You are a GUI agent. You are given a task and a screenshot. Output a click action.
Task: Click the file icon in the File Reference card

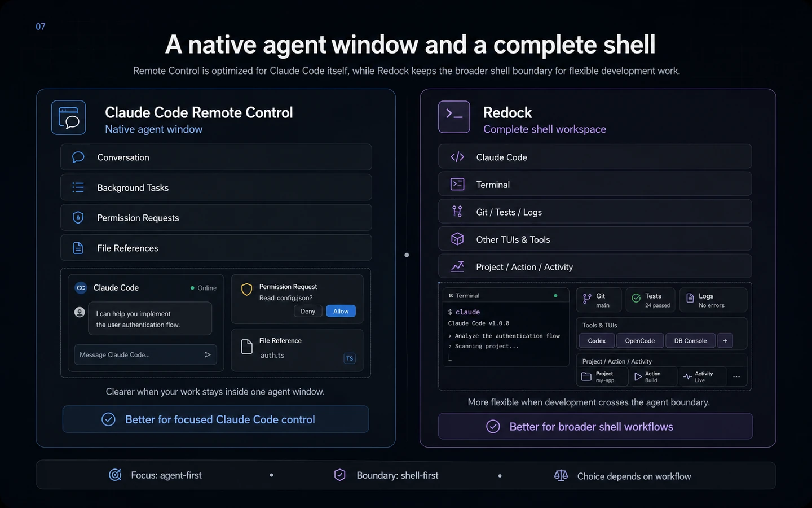[246, 347]
